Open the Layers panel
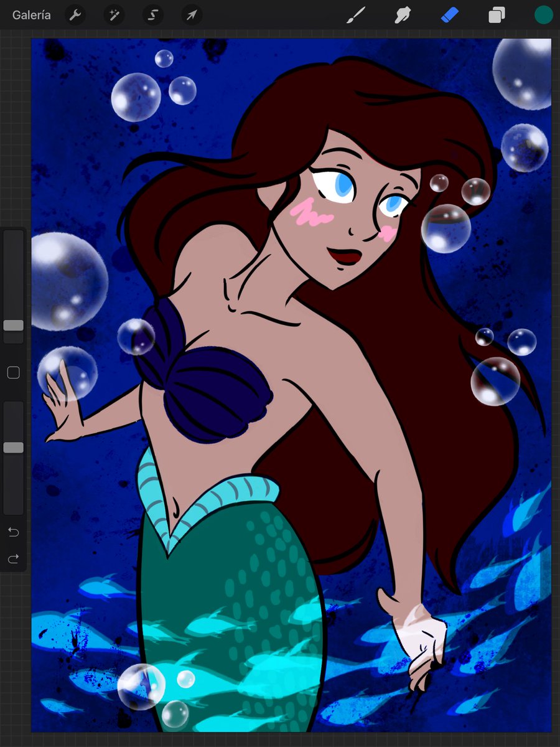Screen dimensions: 560x747 [x=497, y=15]
